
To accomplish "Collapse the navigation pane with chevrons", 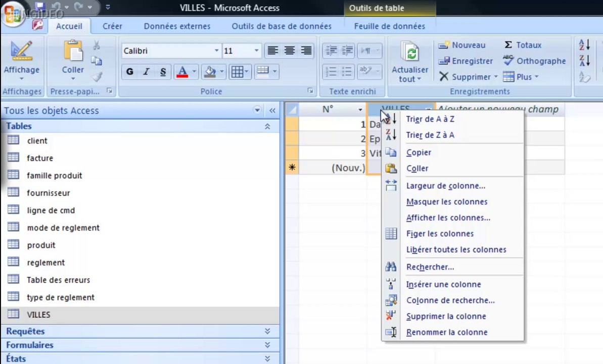I will (272, 111).
